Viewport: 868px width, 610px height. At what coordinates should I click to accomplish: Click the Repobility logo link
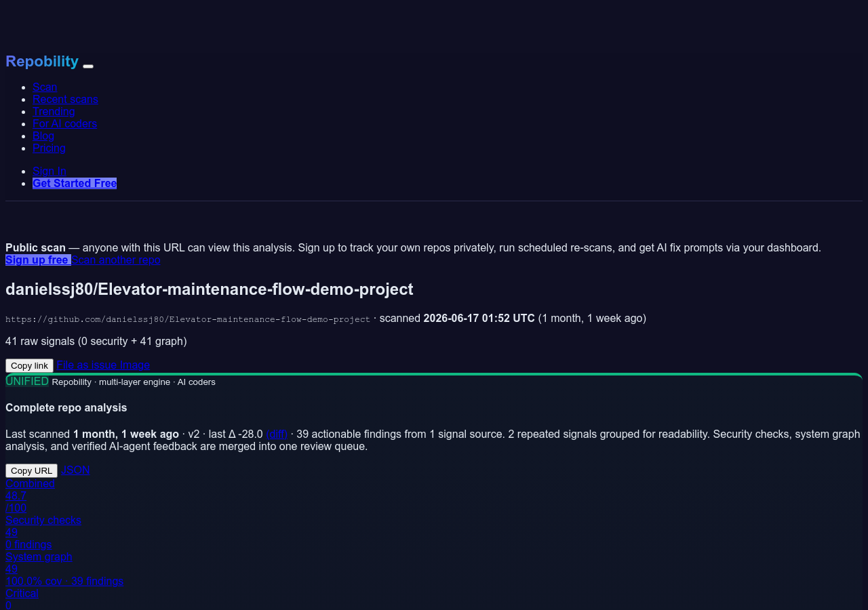coord(42,61)
